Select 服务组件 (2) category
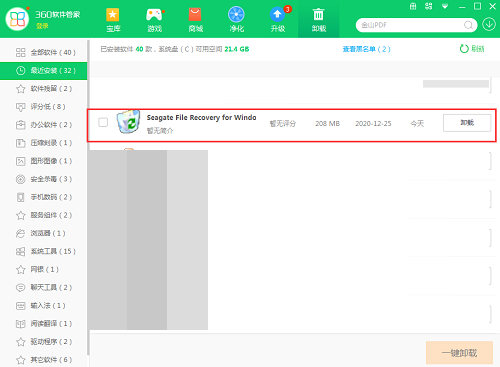This screenshot has width=500, height=367. click(44, 215)
